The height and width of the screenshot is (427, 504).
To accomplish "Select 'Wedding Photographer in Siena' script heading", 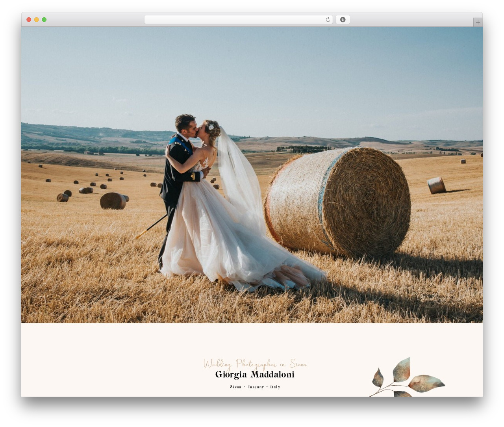I will point(255,364).
